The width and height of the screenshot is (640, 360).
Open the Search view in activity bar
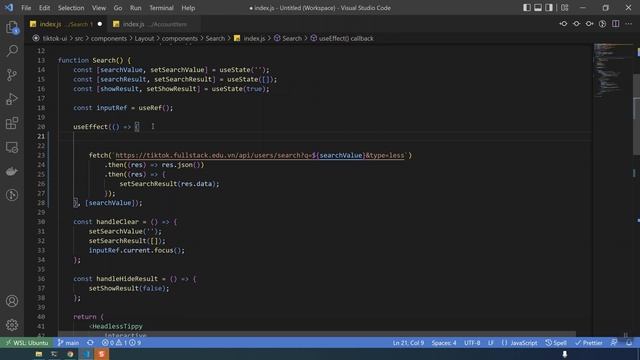pos(12,51)
